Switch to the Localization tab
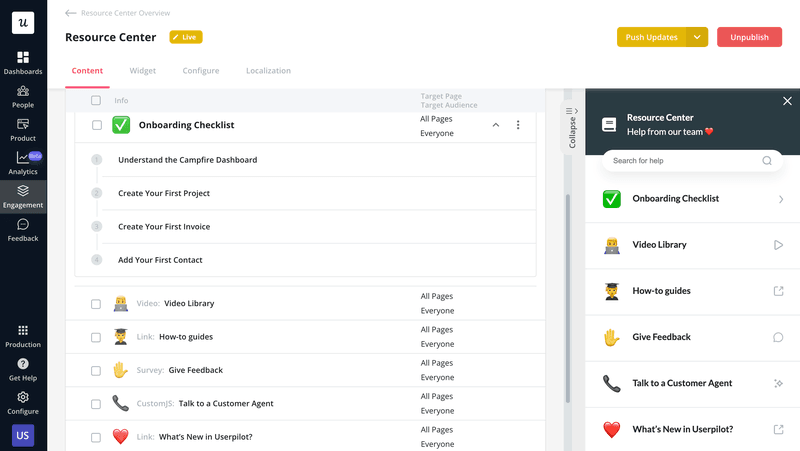 tap(268, 71)
